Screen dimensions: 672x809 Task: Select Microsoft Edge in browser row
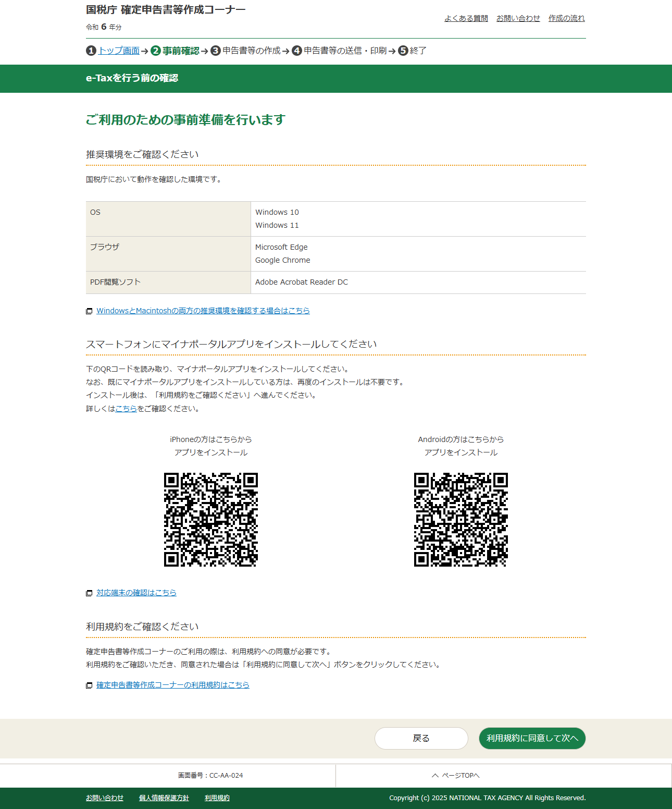281,247
